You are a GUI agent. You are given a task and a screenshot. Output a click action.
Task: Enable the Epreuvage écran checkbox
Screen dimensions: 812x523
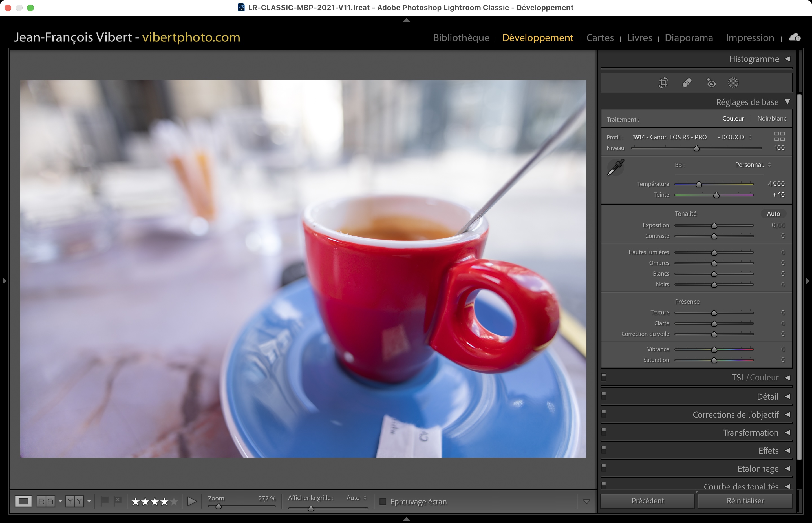[x=383, y=502]
